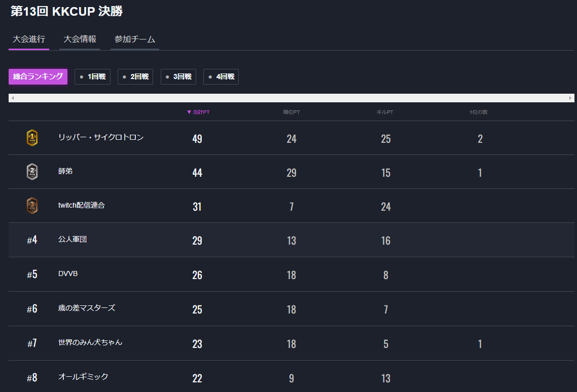Click the horizontal scrollbar left arrow
Screen dimensions: 577x392
coord(13,98)
